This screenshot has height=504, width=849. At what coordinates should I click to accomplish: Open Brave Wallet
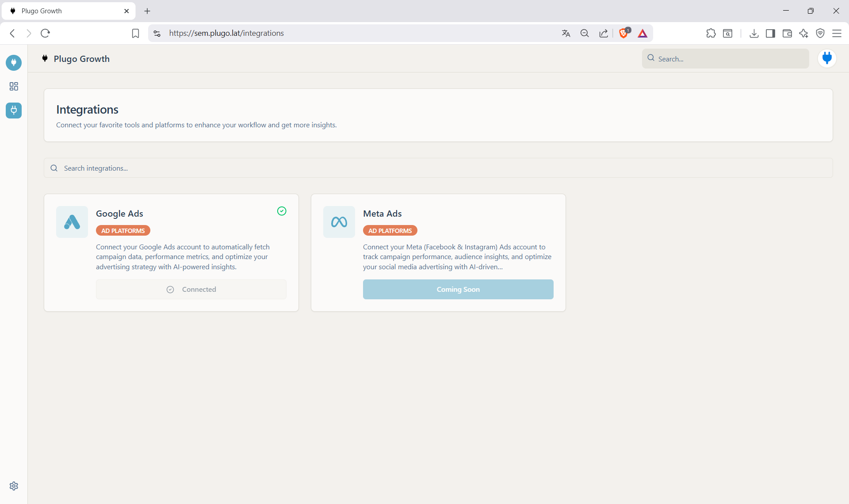[787, 33]
